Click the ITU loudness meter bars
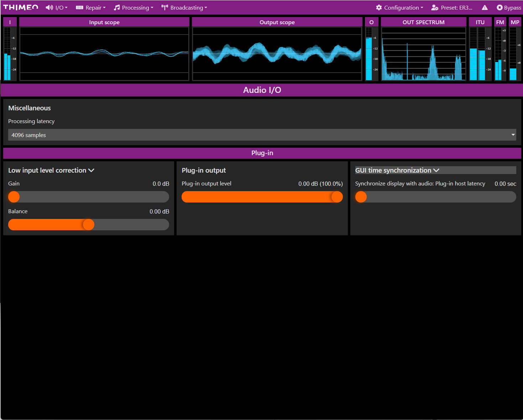The width and height of the screenshot is (523, 420). (x=477, y=54)
